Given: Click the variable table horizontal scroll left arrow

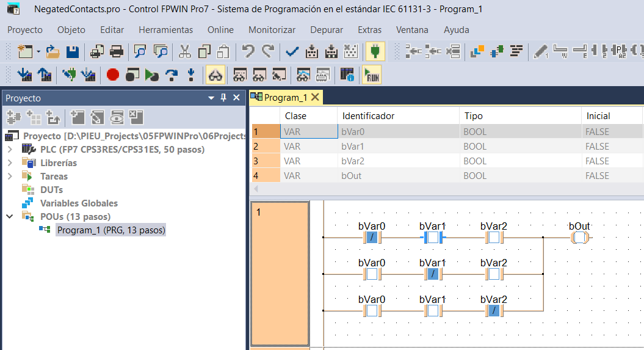Looking at the screenshot, I should [x=256, y=189].
